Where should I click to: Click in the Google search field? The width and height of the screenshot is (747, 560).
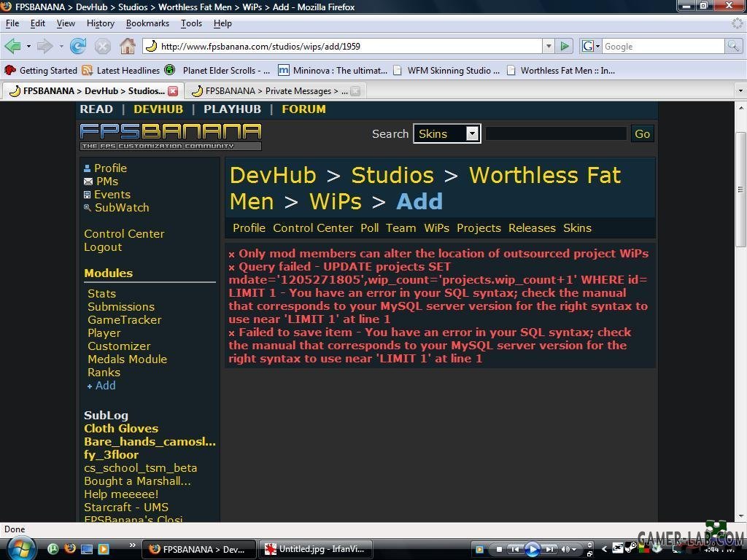(663, 46)
